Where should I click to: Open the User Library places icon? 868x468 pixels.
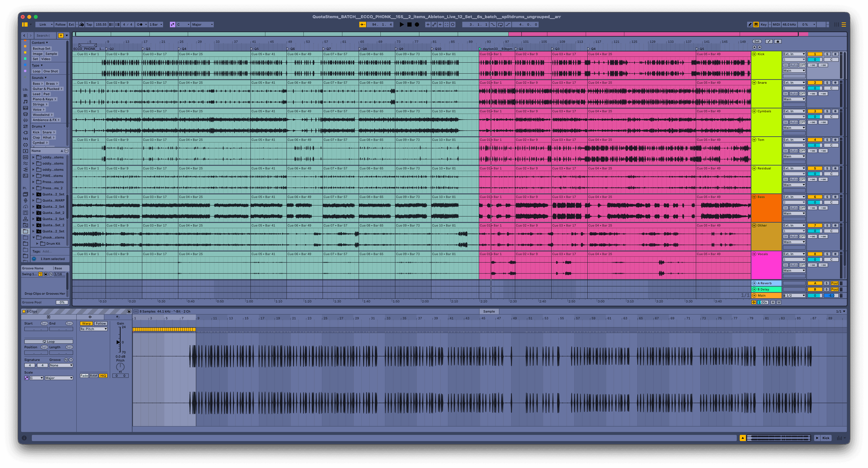pyautogui.click(x=25, y=219)
